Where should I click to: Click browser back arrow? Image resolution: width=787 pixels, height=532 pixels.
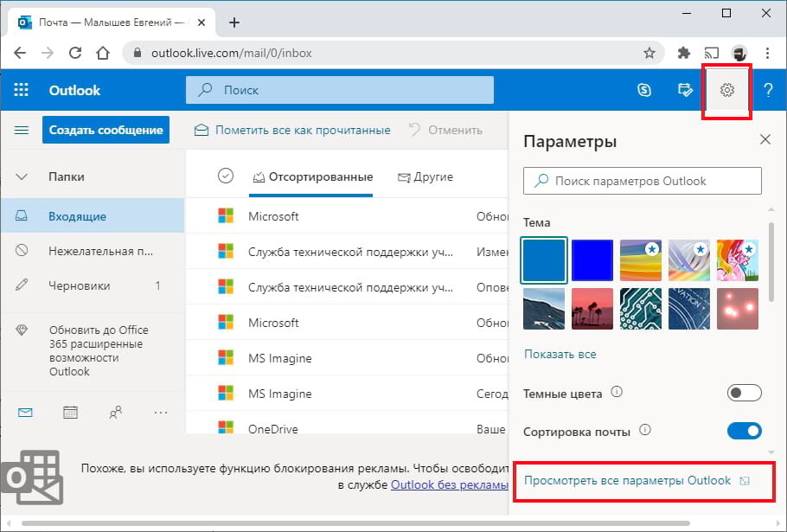[x=20, y=53]
